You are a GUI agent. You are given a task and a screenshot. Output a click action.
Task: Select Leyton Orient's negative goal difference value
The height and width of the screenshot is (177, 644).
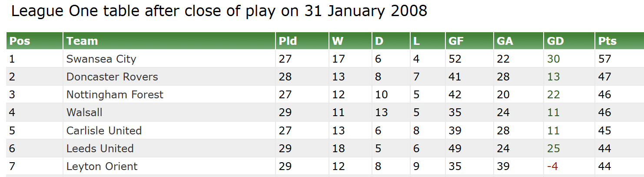coord(552,166)
